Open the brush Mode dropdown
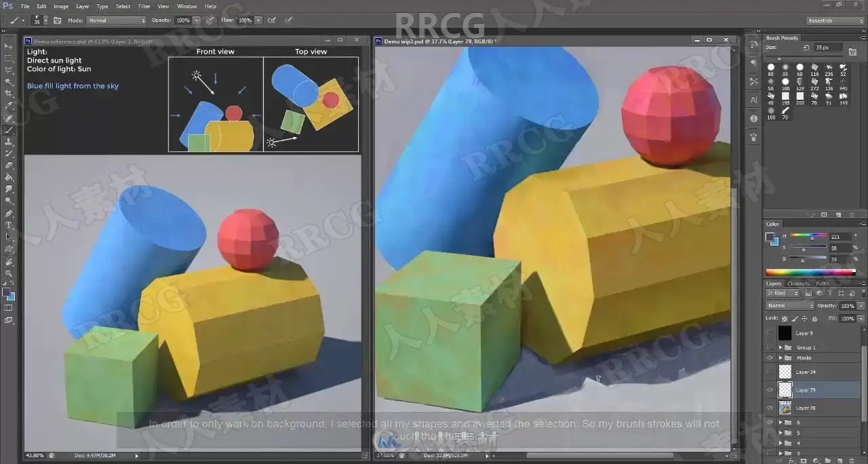868x464 pixels. [x=117, y=20]
